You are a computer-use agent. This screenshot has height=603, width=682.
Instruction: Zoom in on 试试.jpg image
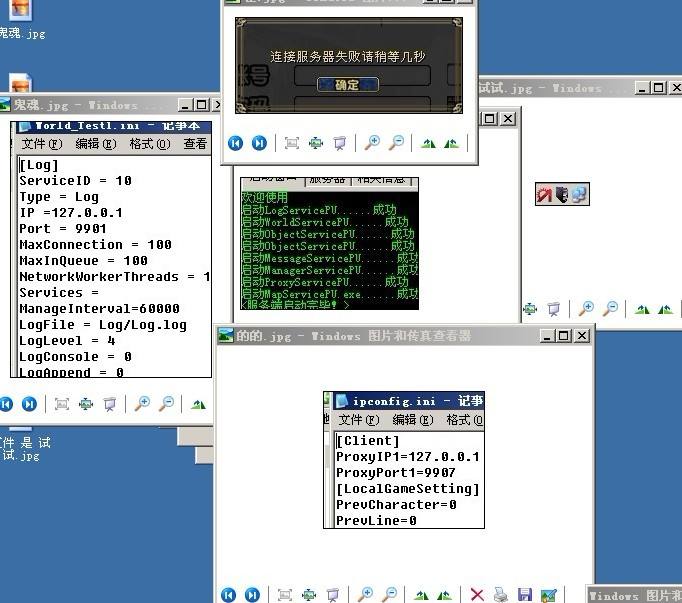[x=586, y=308]
